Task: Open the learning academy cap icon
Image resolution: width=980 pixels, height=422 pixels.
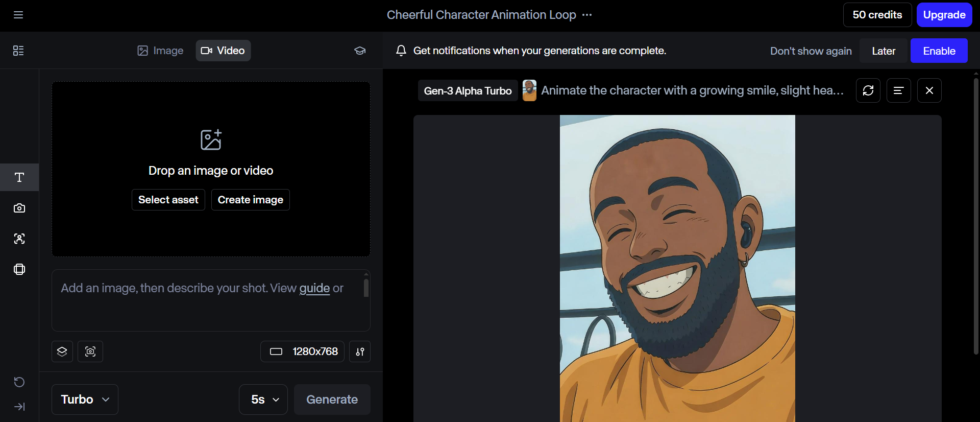Action: 360,51
